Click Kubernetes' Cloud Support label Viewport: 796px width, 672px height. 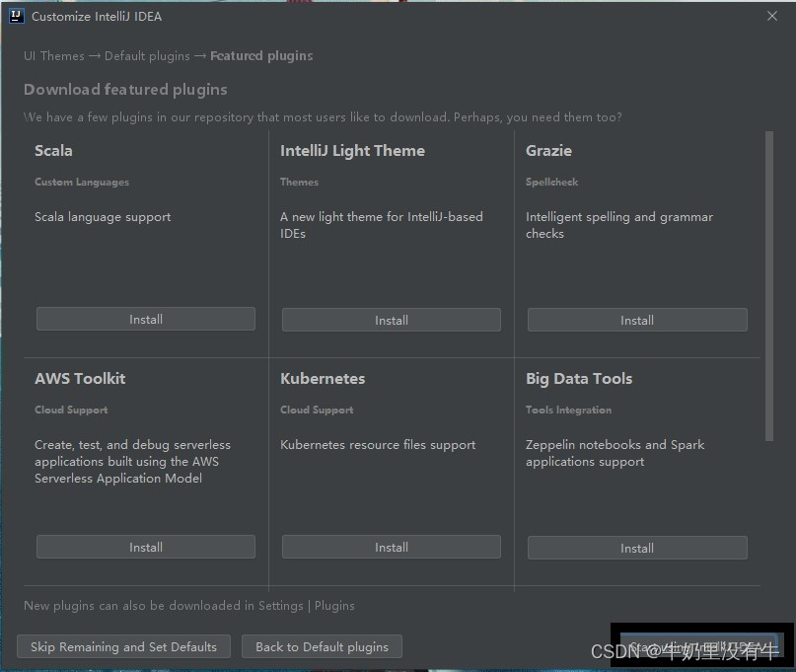(317, 410)
